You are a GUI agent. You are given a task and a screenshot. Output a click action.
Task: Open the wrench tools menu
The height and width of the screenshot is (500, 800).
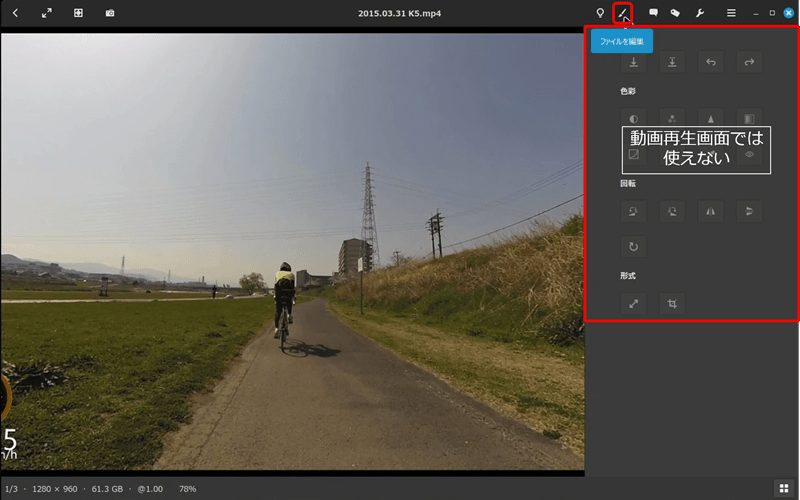700,13
